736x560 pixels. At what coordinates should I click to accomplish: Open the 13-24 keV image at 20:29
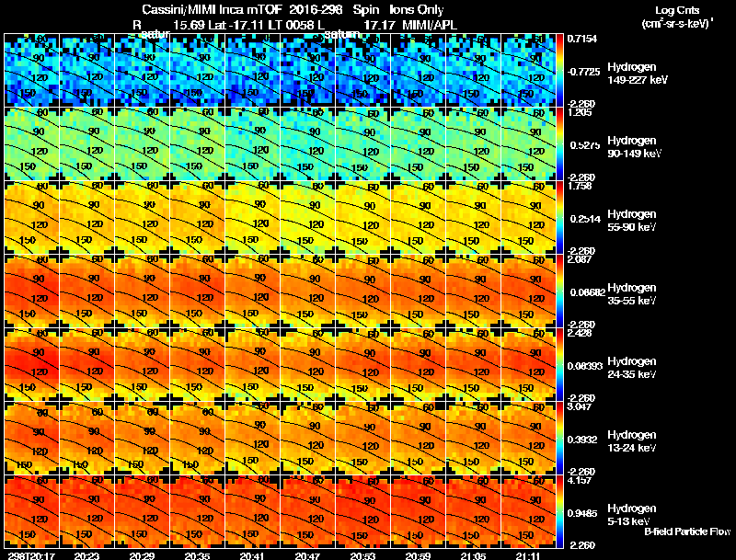click(x=143, y=438)
